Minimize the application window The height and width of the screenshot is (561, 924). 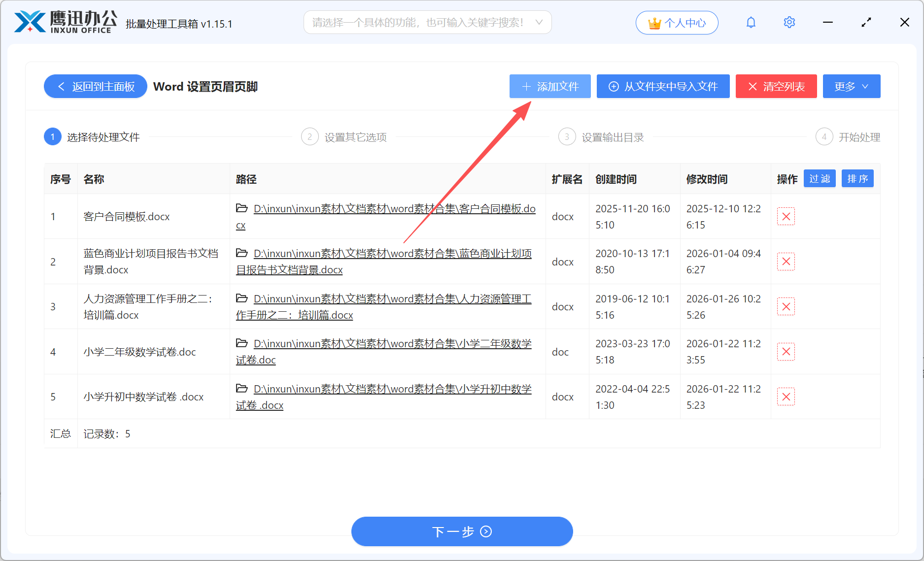click(x=828, y=22)
